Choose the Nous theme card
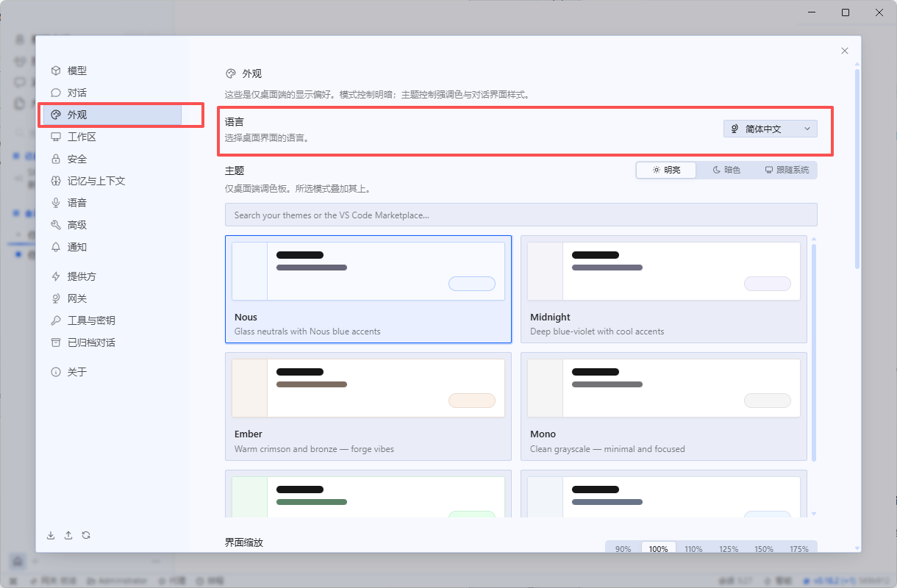This screenshot has width=897, height=588. [x=368, y=289]
